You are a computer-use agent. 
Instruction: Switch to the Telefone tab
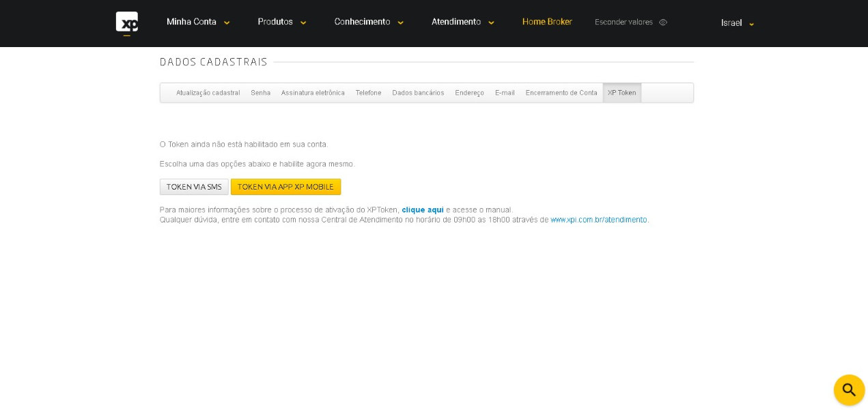coord(368,93)
